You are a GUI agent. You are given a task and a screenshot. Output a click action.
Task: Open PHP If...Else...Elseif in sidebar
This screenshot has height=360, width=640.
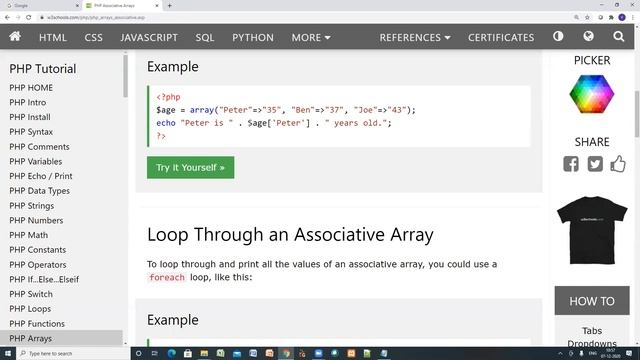(44, 279)
